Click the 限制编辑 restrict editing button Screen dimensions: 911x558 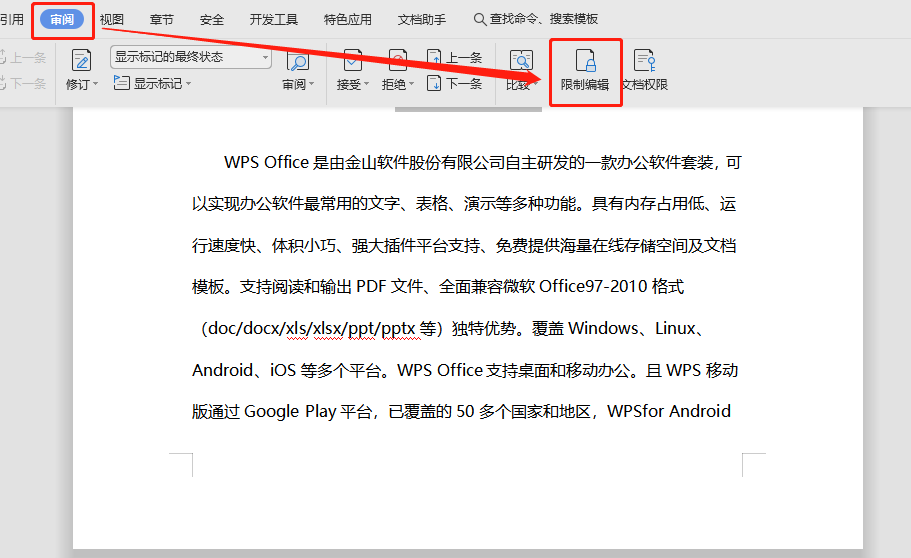[585, 71]
